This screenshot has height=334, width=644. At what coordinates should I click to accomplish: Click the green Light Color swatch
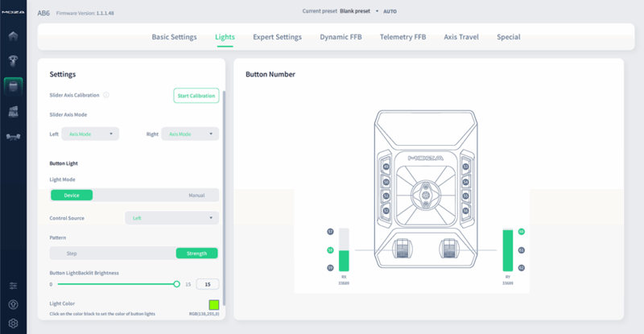[213, 304]
